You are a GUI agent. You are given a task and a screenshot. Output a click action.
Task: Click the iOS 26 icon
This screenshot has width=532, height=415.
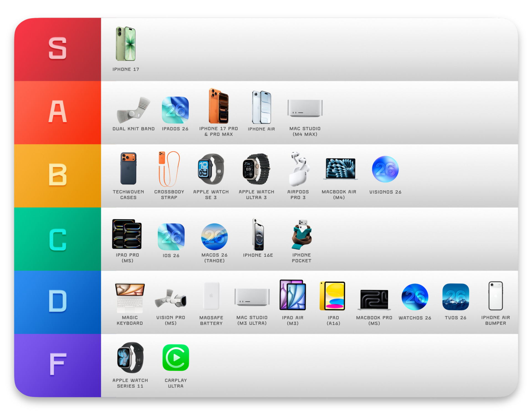171,237
